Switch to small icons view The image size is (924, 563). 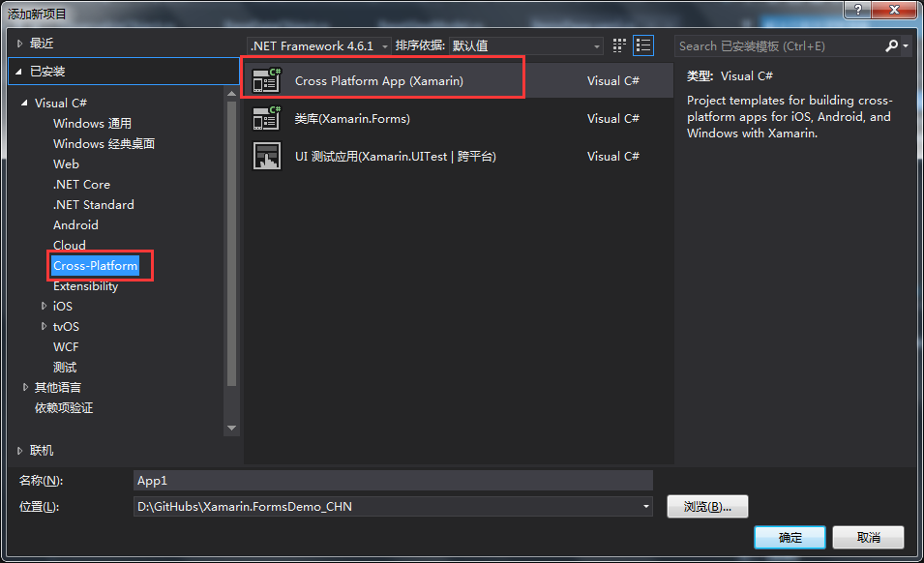click(618, 44)
